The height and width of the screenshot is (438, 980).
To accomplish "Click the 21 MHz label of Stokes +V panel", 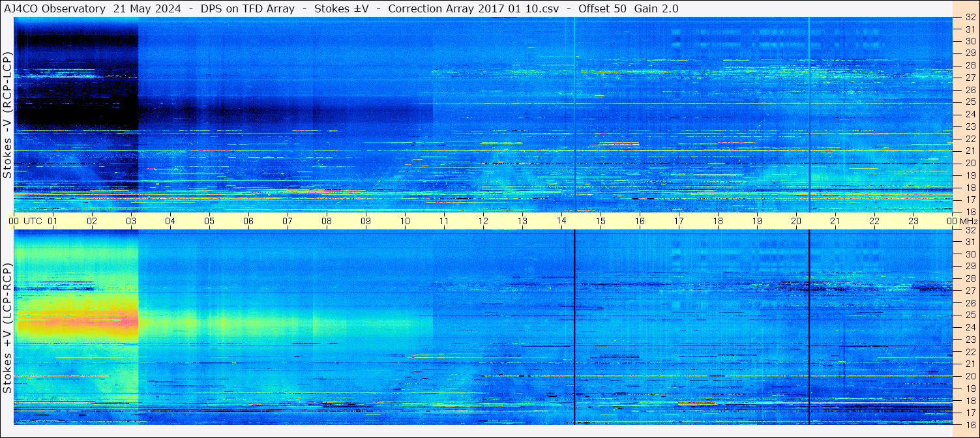I will pyautogui.click(x=970, y=364).
